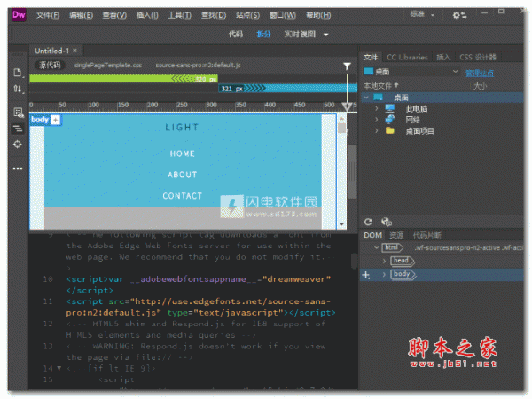The width and height of the screenshot is (532, 399).
Task: Click the sync settings gear icon
Action: tap(458, 15)
